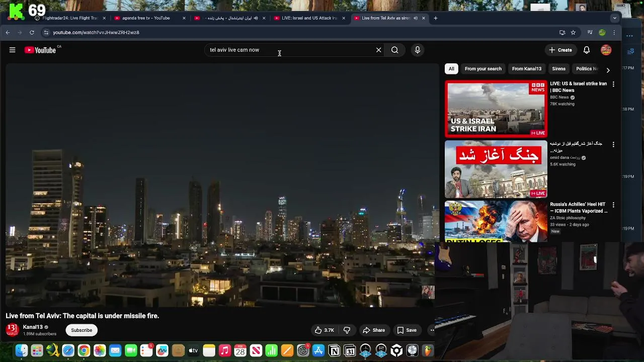
Task: Close the agenda free tv tab
Action: click(184, 18)
